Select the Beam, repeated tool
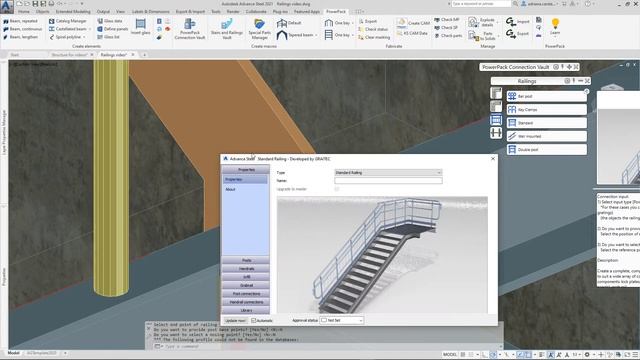The width and height of the screenshot is (640, 360). [20, 21]
